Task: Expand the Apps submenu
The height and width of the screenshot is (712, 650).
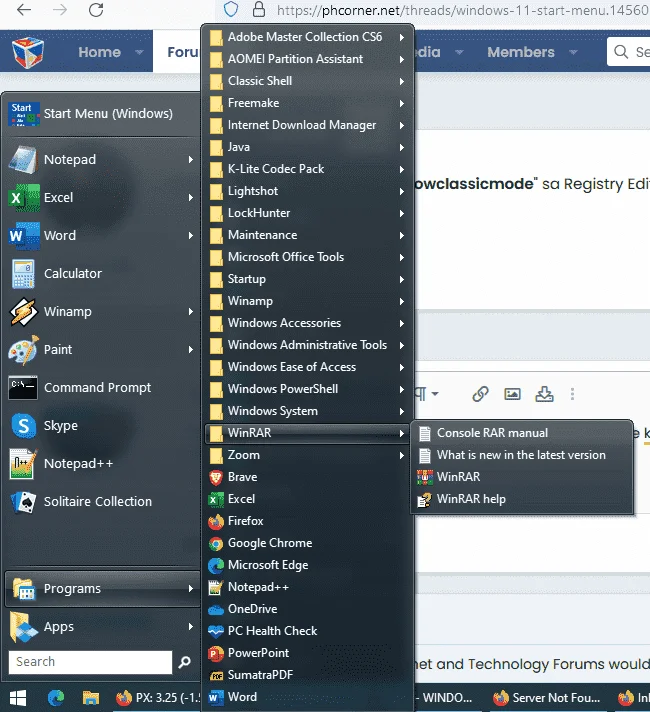Action: tap(102, 627)
